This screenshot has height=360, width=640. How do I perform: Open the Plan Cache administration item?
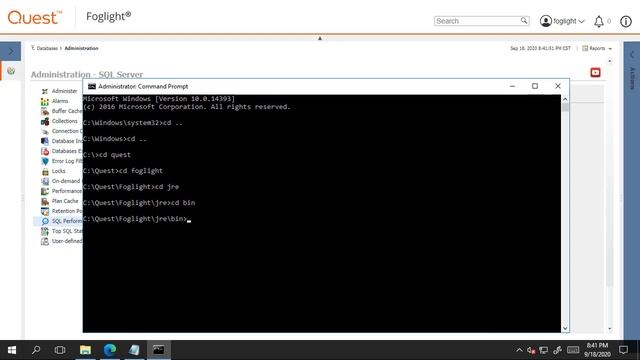[x=65, y=201]
